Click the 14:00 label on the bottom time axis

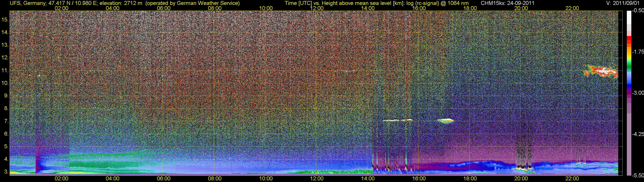tap(368, 179)
